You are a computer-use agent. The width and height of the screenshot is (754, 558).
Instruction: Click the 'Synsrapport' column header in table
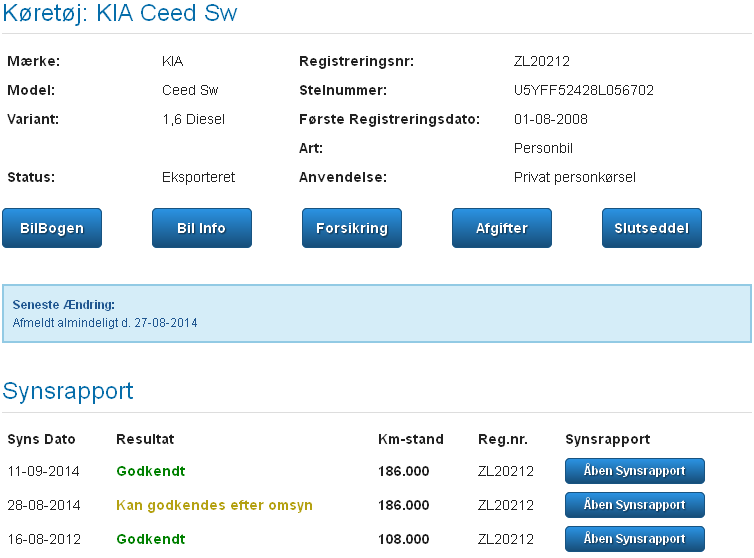coord(608,439)
